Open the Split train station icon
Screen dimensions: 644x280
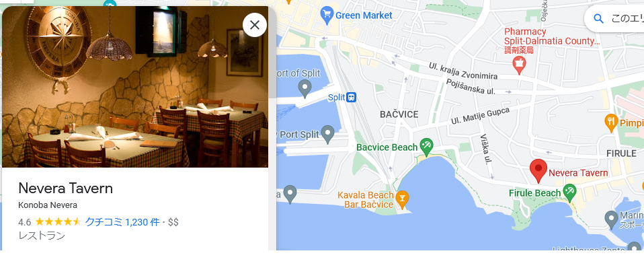click(x=351, y=98)
